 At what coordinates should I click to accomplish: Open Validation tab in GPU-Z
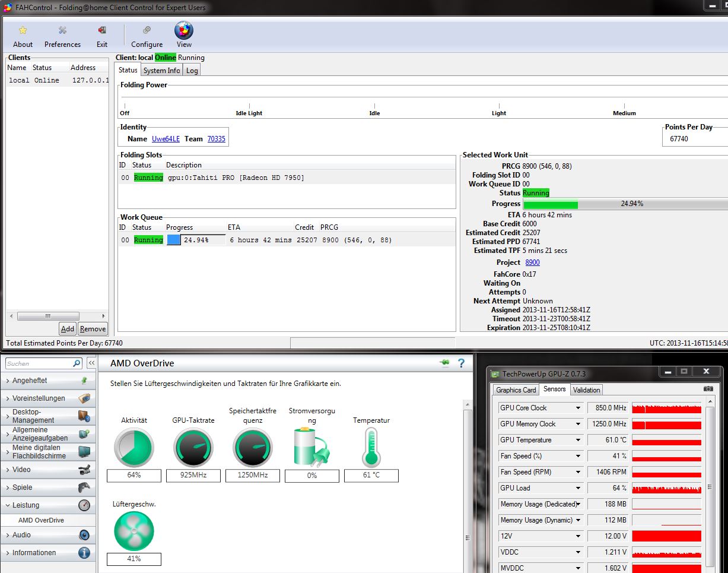(586, 390)
